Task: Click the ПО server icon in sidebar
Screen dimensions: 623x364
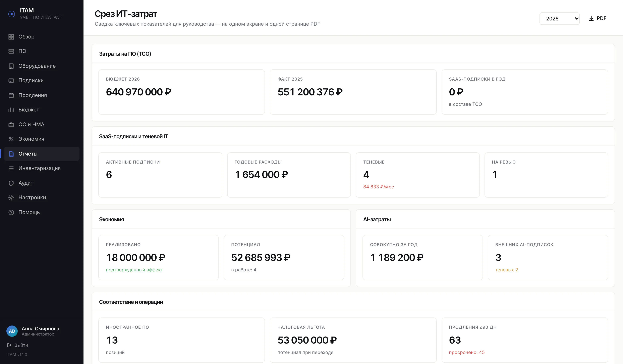Action: pos(11,51)
